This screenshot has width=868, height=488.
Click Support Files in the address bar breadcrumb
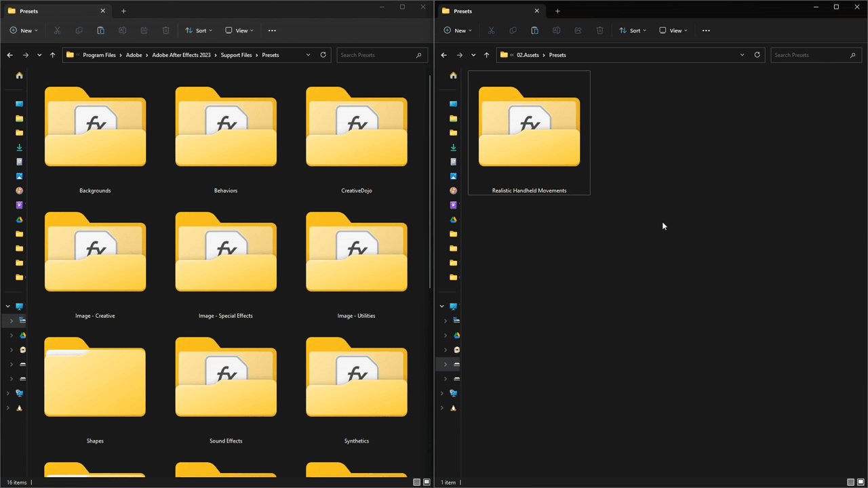237,55
